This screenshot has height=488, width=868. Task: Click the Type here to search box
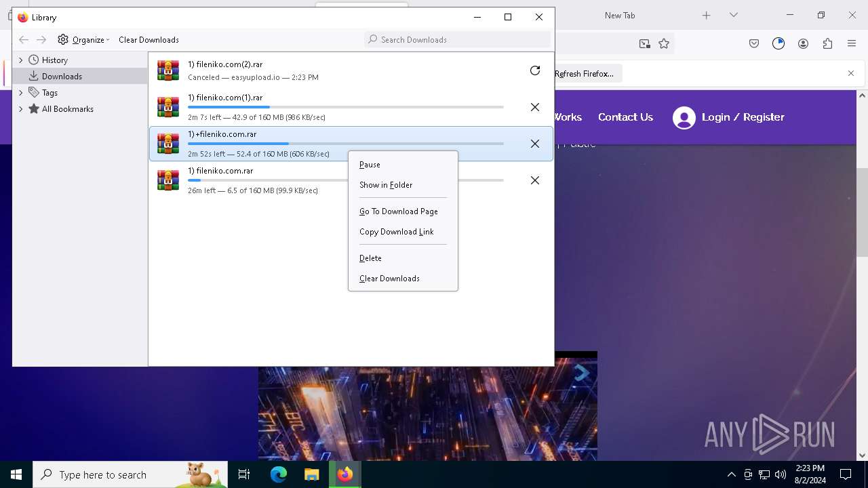click(130, 474)
